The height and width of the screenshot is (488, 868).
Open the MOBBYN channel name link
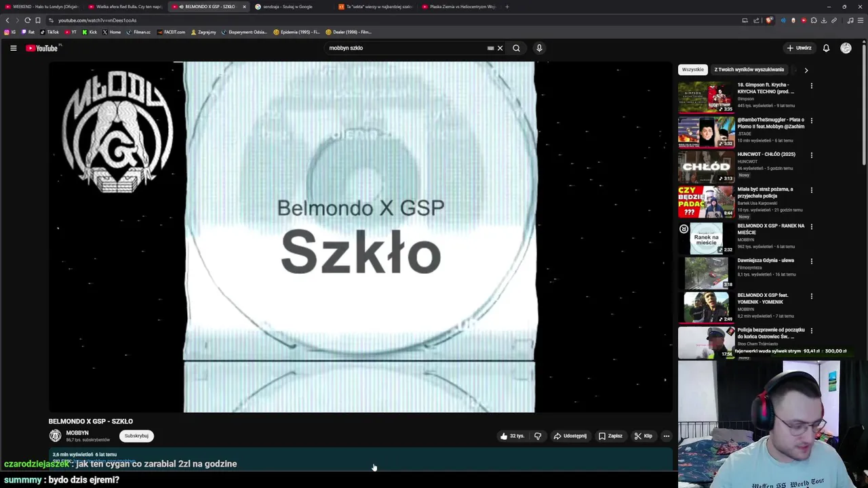(x=77, y=432)
